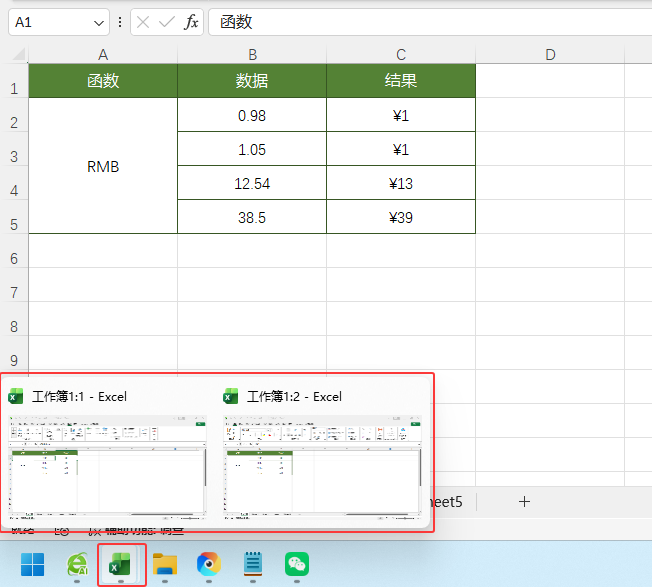This screenshot has width=652, height=587.
Task: Open WeChat from the taskbar
Action: (297, 565)
